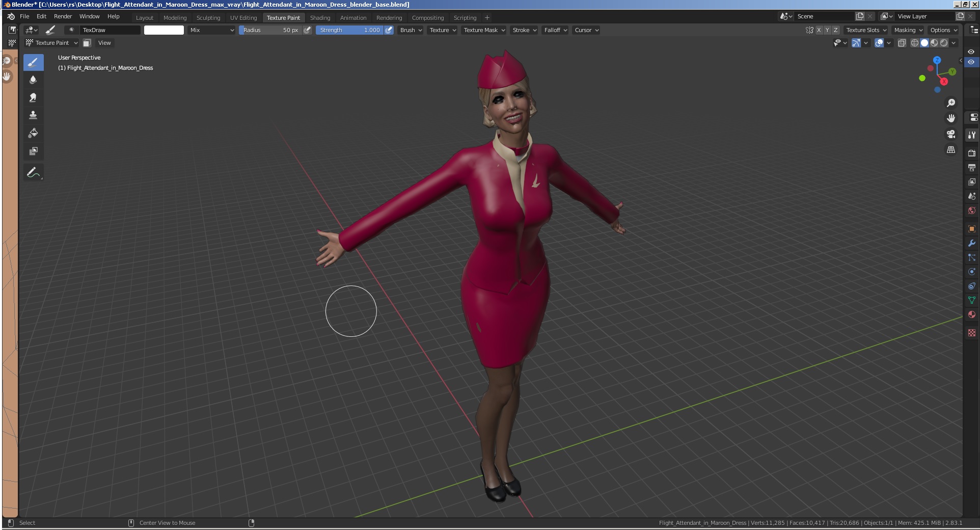980x530 pixels.
Task: Open Texture checker properties tab
Action: pos(972,333)
